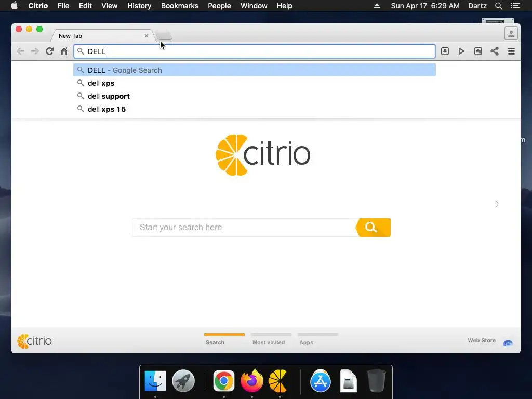Open the home page icon
Image resolution: width=532 pixels, height=399 pixels.
64,51
